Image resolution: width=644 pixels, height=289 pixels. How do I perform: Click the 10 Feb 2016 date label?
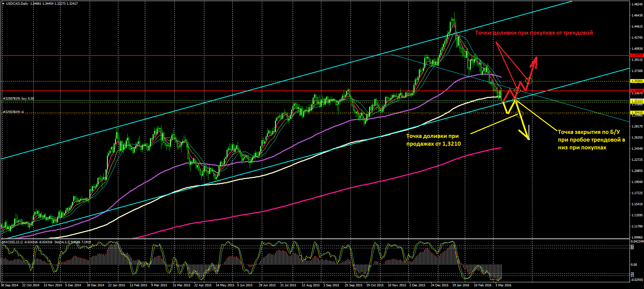click(483, 285)
